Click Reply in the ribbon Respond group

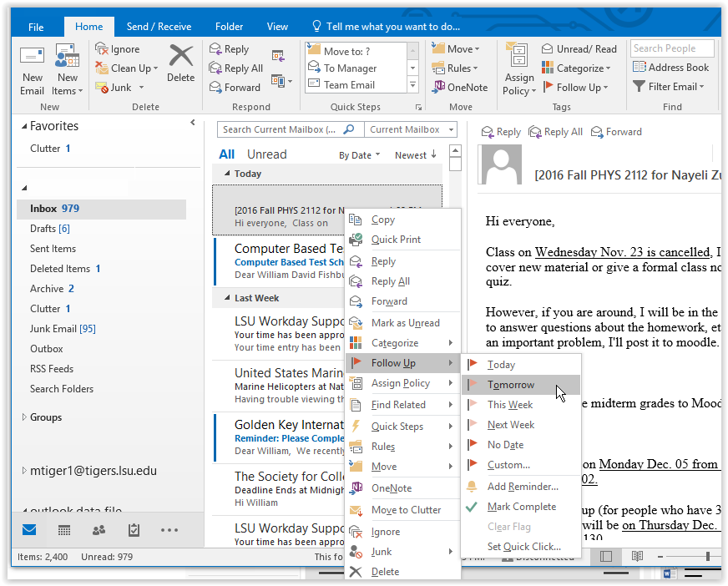(229, 48)
